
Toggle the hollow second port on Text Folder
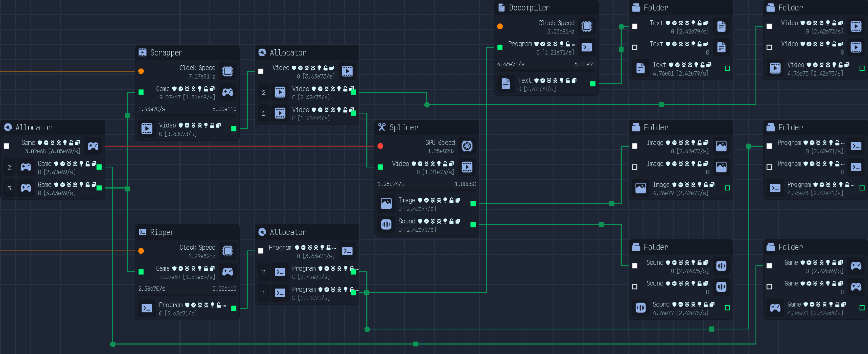coord(635,47)
